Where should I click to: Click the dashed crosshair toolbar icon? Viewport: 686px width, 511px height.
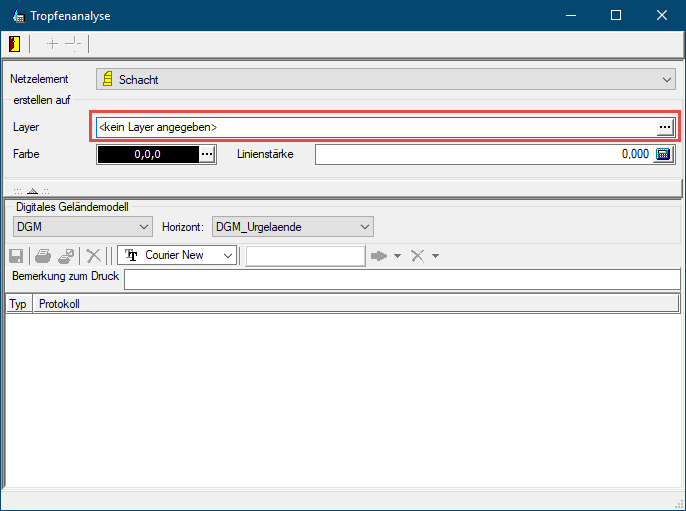pos(73,44)
